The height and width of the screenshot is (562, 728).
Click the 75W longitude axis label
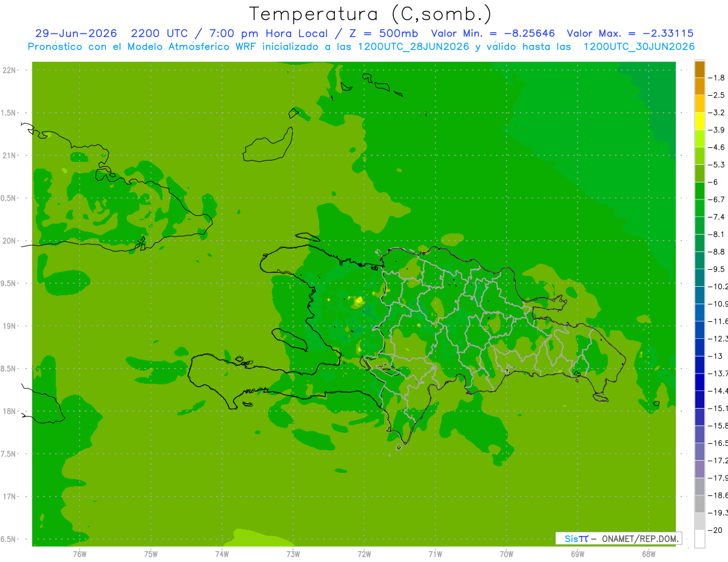pos(151,554)
